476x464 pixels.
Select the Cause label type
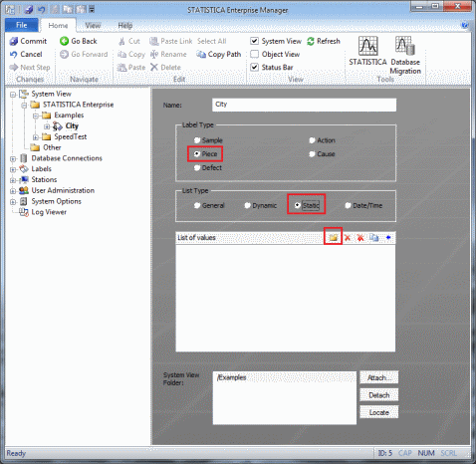click(x=312, y=154)
